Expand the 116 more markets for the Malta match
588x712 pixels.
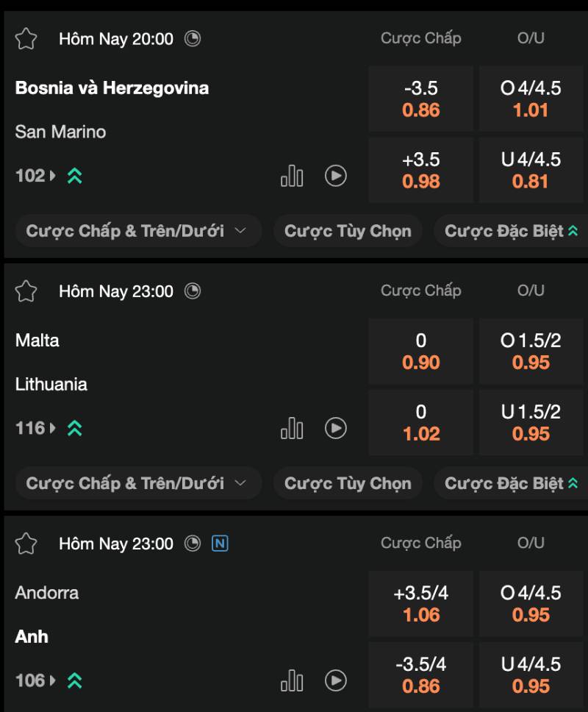click(x=35, y=428)
